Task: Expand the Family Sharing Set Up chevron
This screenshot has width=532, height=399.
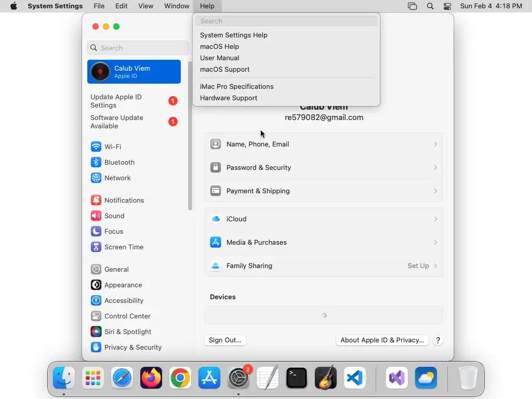Action: point(435,265)
